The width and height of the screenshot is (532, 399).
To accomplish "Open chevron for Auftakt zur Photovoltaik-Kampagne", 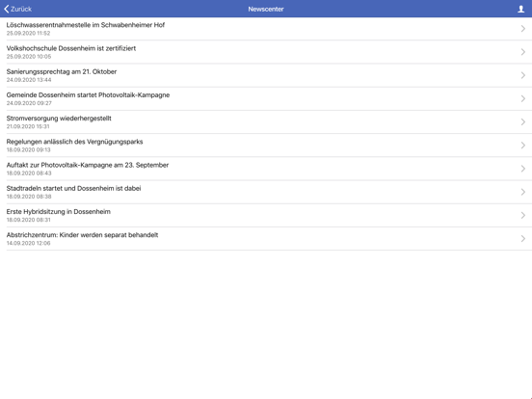I will [522, 169].
